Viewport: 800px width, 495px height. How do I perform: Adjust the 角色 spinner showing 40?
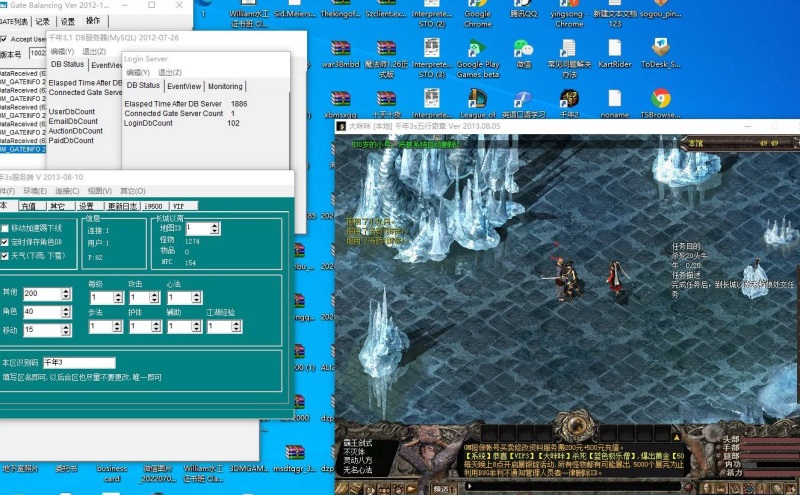click(x=65, y=312)
